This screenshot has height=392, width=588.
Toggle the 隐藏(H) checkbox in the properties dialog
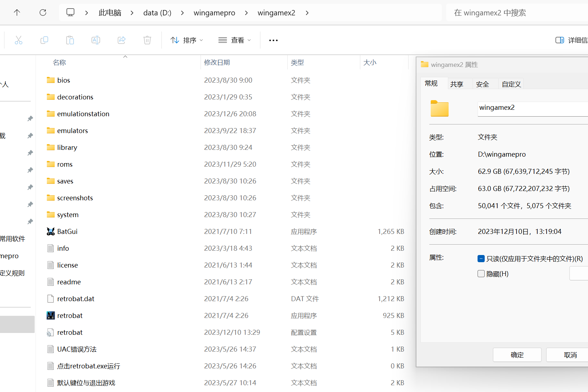(481, 273)
